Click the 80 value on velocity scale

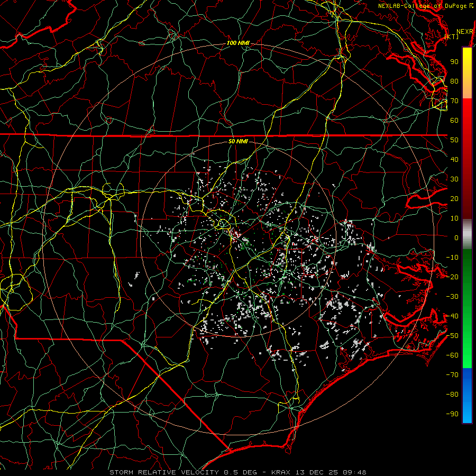pyautogui.click(x=454, y=81)
